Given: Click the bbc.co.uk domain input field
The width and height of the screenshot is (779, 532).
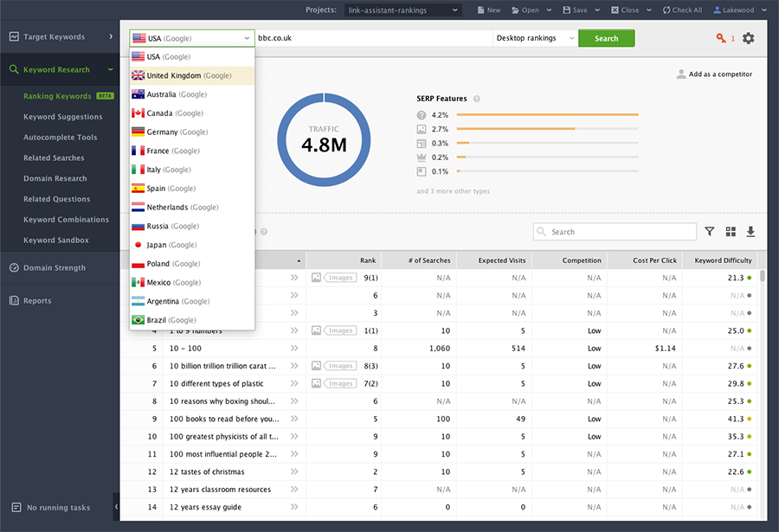Looking at the screenshot, I should click(364, 38).
